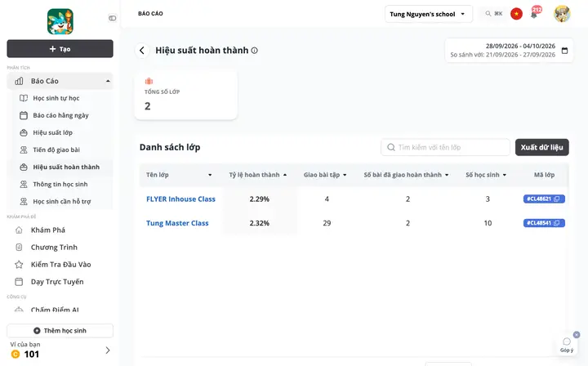Switch language with the Vietnam flag icon
This screenshot has height=366, width=588.
(516, 14)
